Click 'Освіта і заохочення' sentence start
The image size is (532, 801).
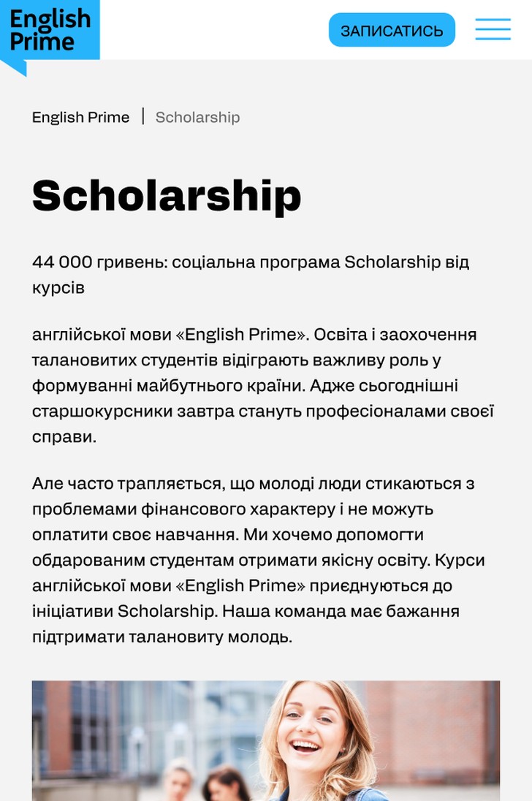[395, 335]
